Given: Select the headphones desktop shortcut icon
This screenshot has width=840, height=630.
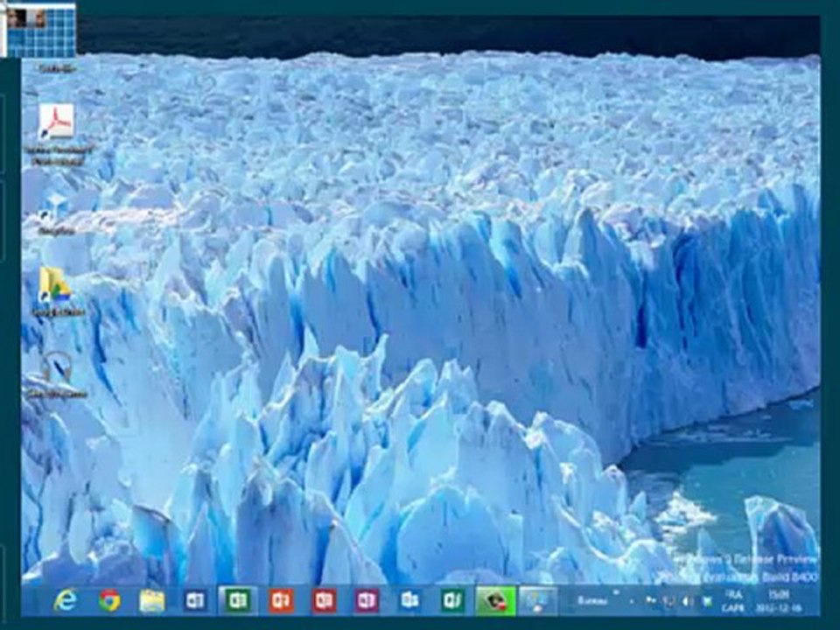Looking at the screenshot, I should point(56,368).
